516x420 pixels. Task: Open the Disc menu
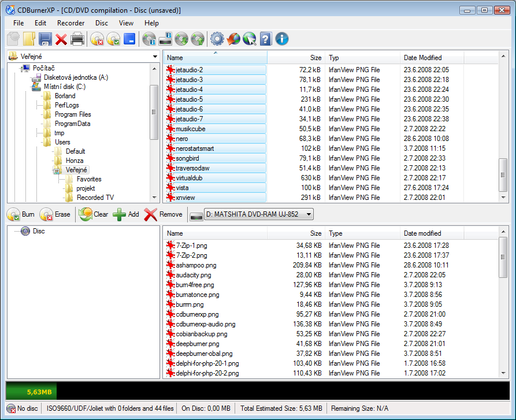[x=102, y=23]
